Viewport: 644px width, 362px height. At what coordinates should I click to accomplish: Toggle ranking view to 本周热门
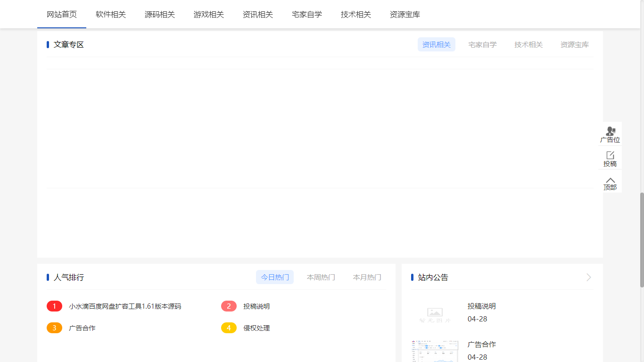click(321, 277)
